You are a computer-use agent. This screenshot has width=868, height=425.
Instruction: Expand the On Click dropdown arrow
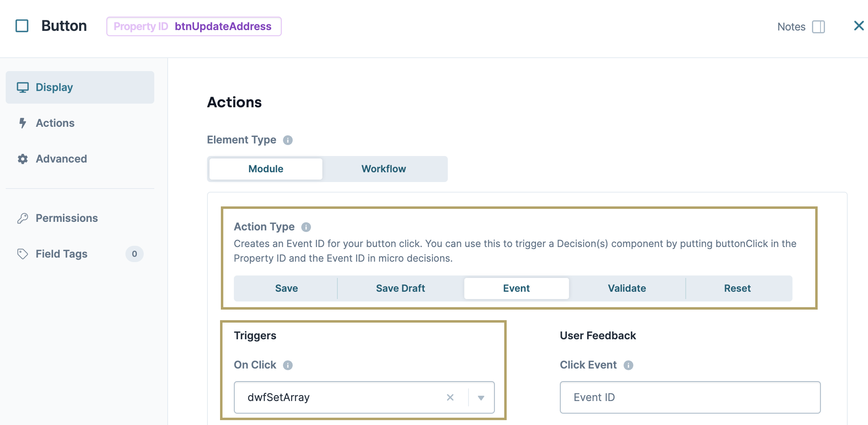[x=481, y=398]
